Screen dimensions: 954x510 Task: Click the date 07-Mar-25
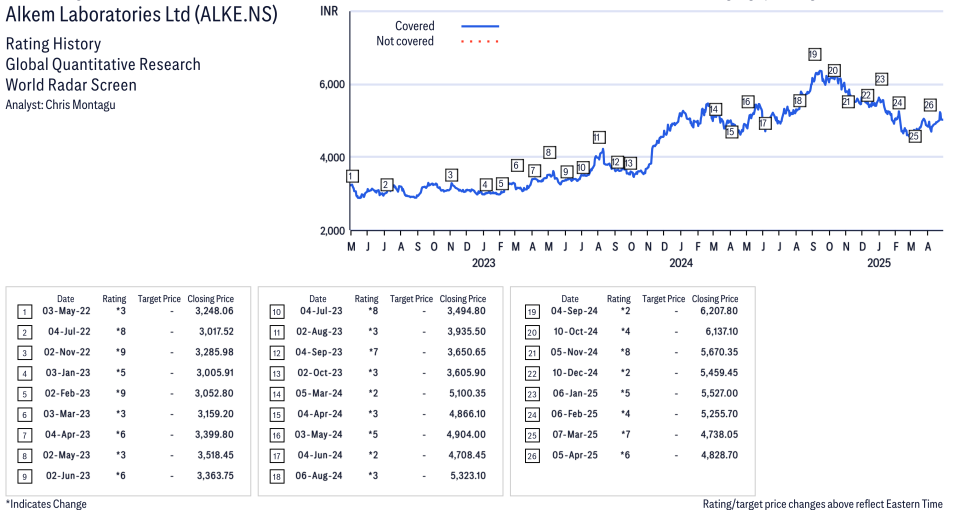575,435
